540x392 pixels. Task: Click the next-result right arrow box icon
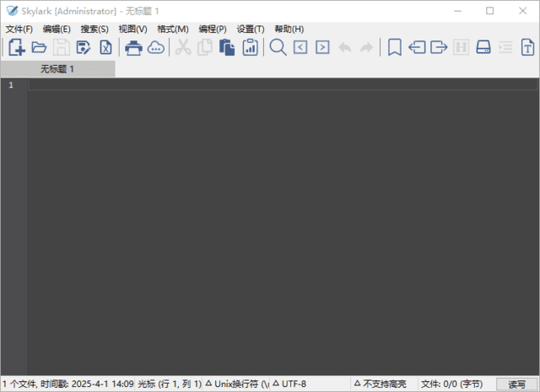tap(322, 48)
